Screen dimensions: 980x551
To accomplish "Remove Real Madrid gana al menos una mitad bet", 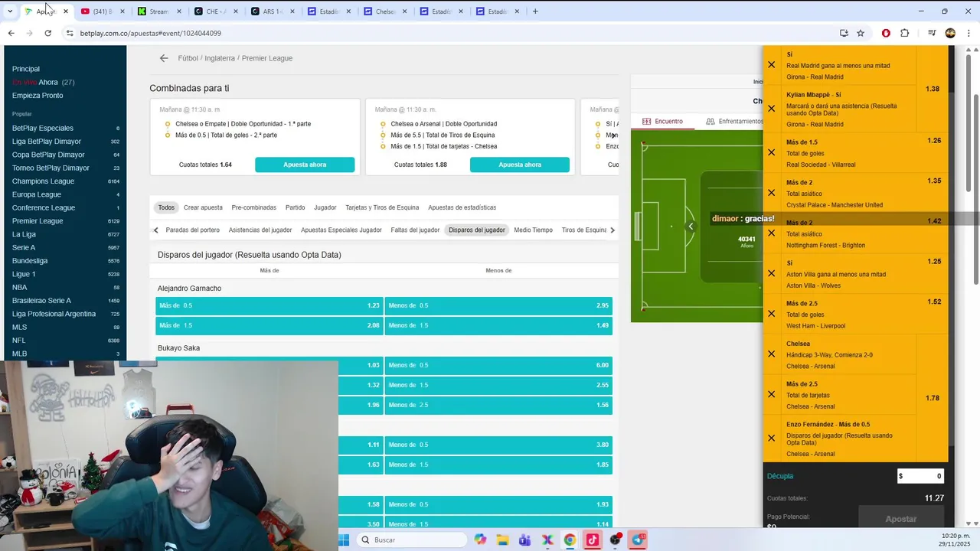I will (771, 65).
